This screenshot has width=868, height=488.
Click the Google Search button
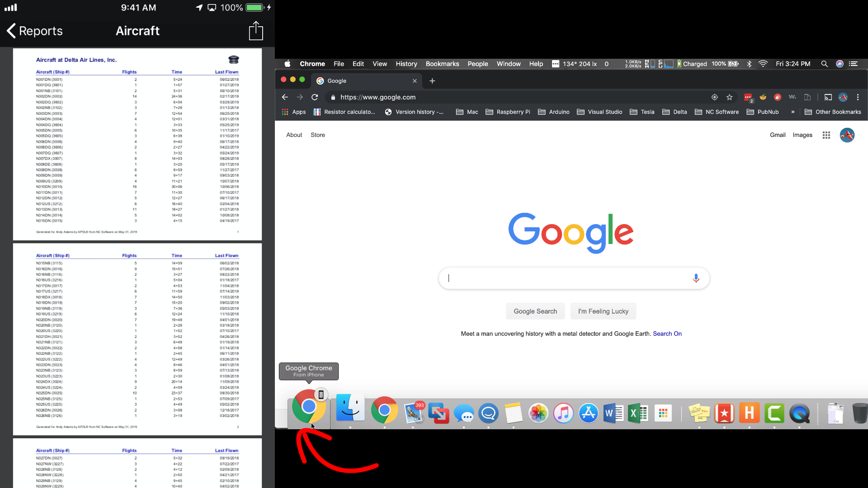tap(535, 311)
